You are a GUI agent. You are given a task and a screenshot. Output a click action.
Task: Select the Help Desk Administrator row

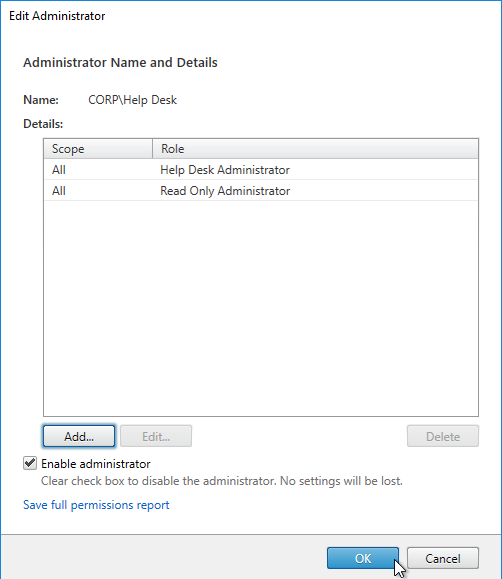pyautogui.click(x=261, y=169)
